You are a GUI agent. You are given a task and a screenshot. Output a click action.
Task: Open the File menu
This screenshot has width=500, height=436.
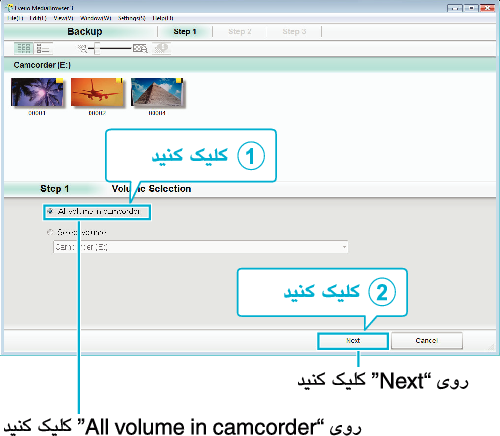pyautogui.click(x=15, y=18)
